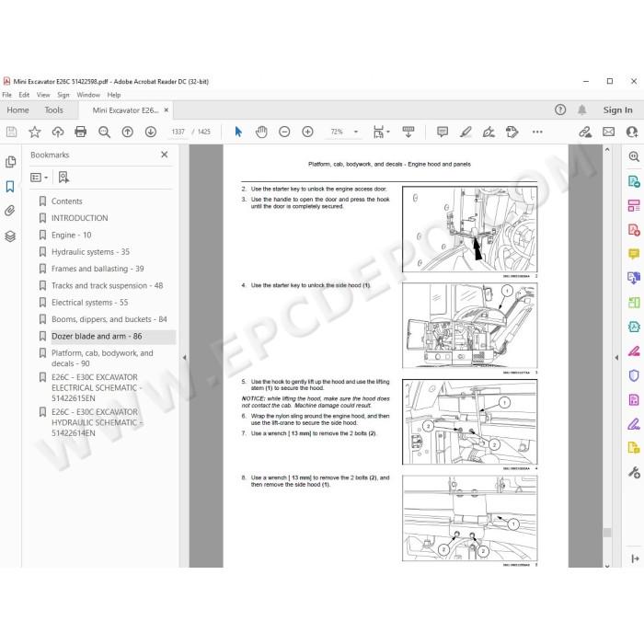Jump to Engine - 10 bookmark

pos(71,235)
